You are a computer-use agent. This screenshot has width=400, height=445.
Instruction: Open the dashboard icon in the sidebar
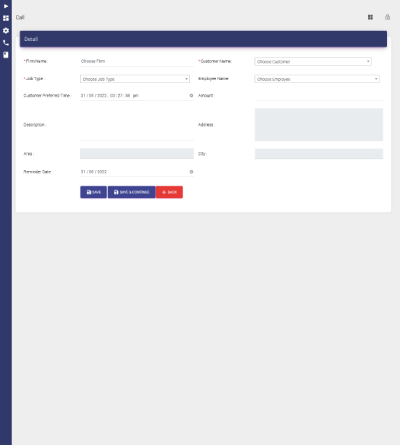(x=6, y=18)
